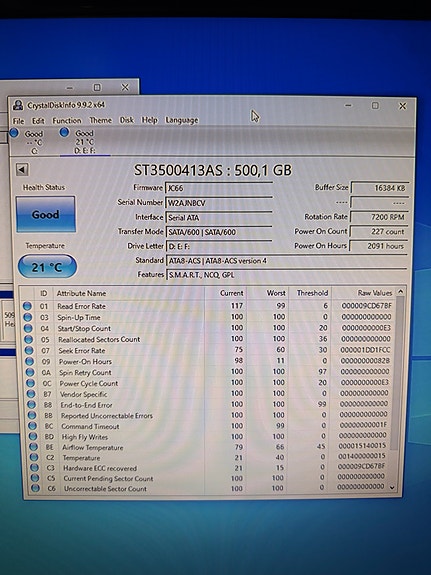Click the attribute list scroll up arrow
This screenshot has height=575, width=431.
400,292
